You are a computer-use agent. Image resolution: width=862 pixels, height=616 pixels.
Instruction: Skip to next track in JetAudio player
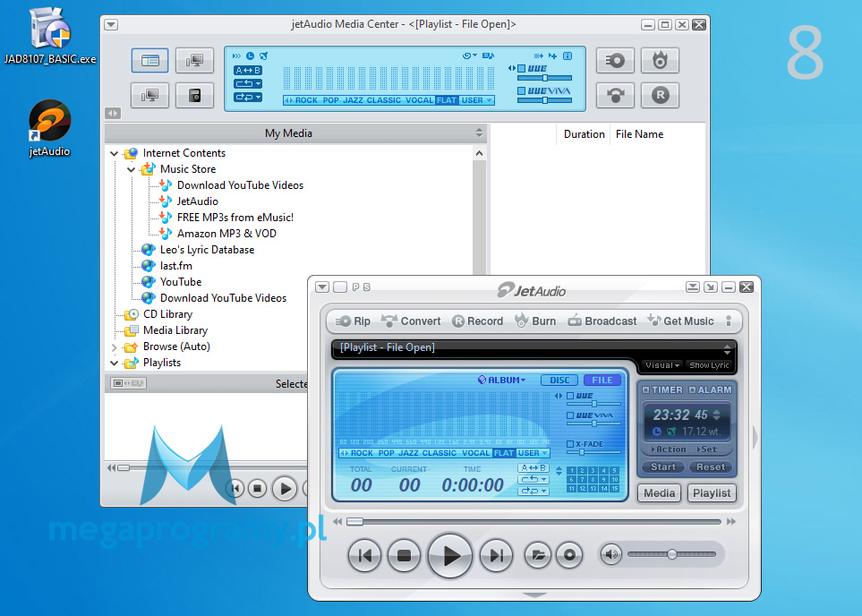coord(497,555)
